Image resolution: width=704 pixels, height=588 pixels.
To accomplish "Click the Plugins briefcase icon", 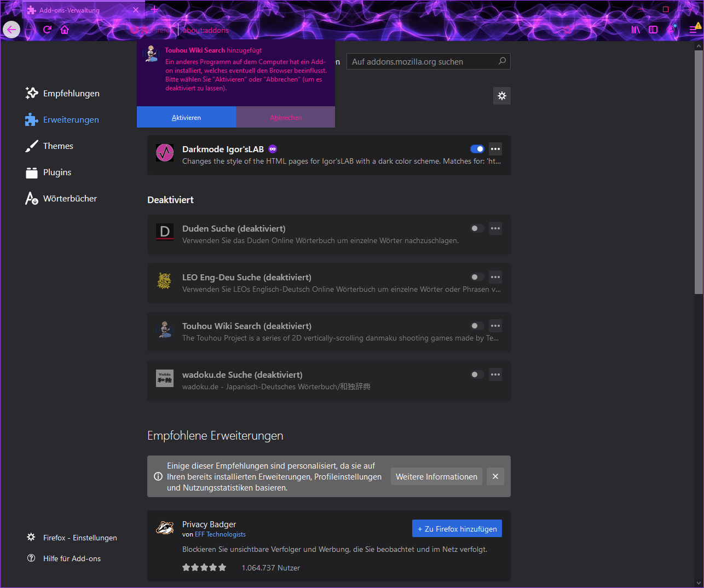I will tap(32, 172).
